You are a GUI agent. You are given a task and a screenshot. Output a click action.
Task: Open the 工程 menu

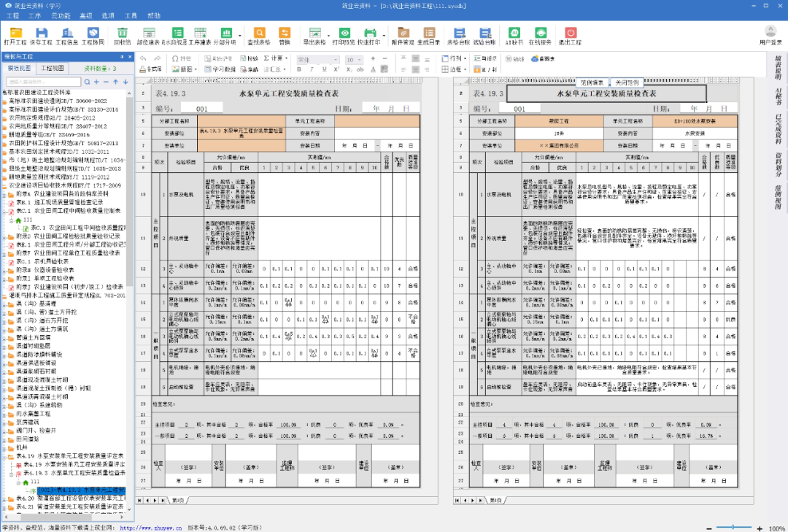click(12, 15)
